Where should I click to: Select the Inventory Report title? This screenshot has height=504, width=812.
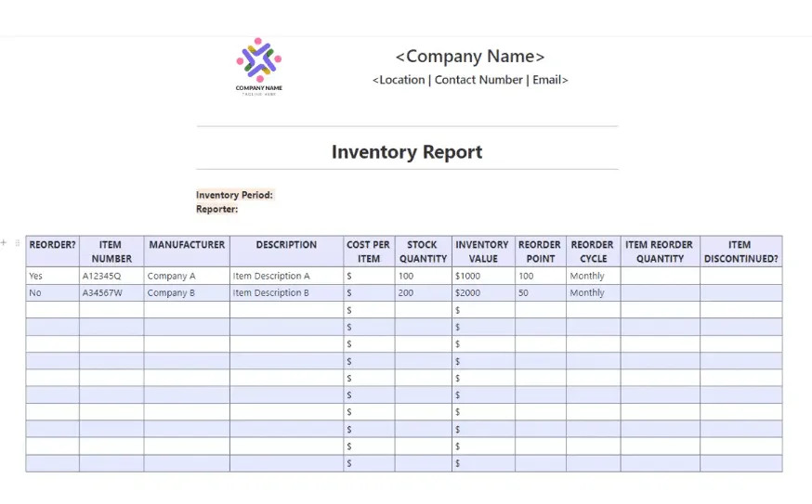[x=407, y=151]
